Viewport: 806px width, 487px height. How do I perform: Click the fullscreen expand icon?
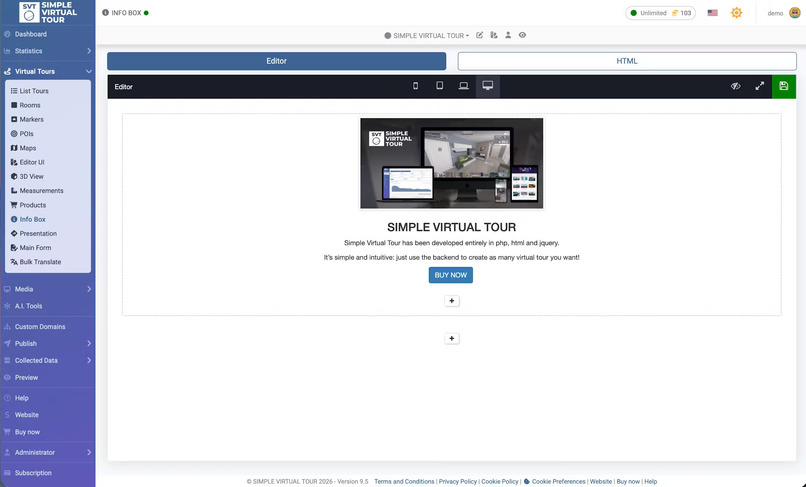760,86
